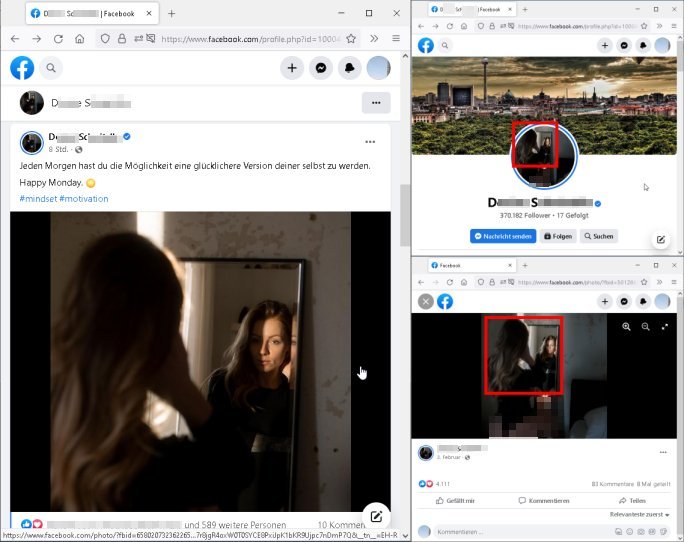Screen dimensions: 684x542
Task: Open the account avatar menu in left window
Action: (378, 68)
